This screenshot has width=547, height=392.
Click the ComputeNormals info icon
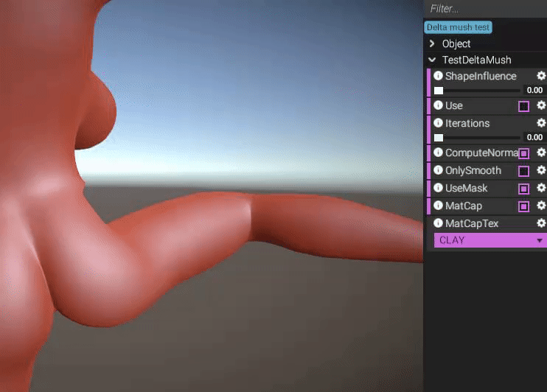(438, 153)
